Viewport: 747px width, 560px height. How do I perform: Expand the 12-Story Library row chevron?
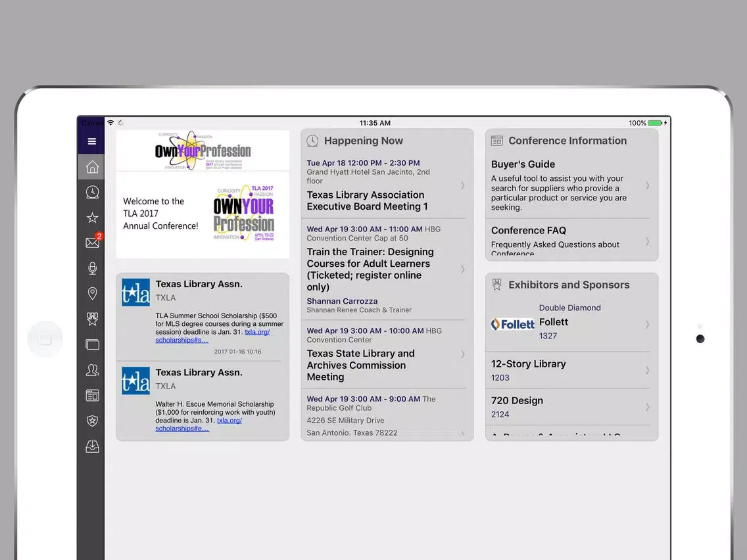click(x=648, y=370)
